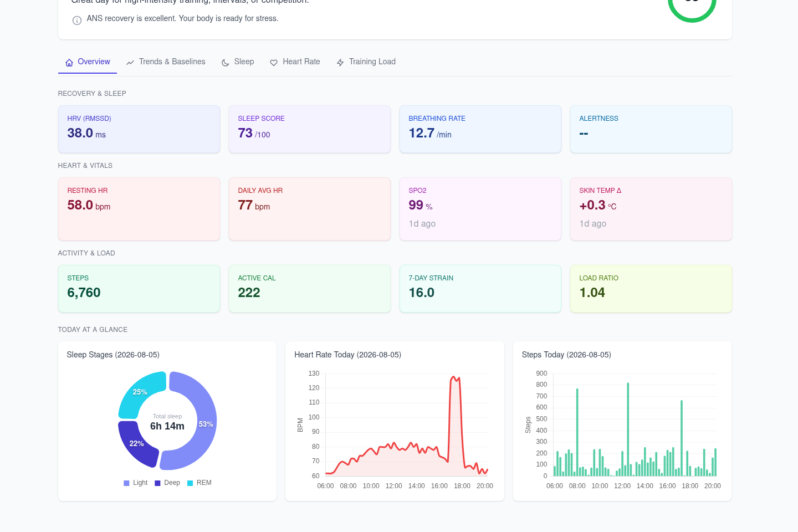Select the Alertness card
This screenshot has height=532, width=798.
(x=651, y=129)
